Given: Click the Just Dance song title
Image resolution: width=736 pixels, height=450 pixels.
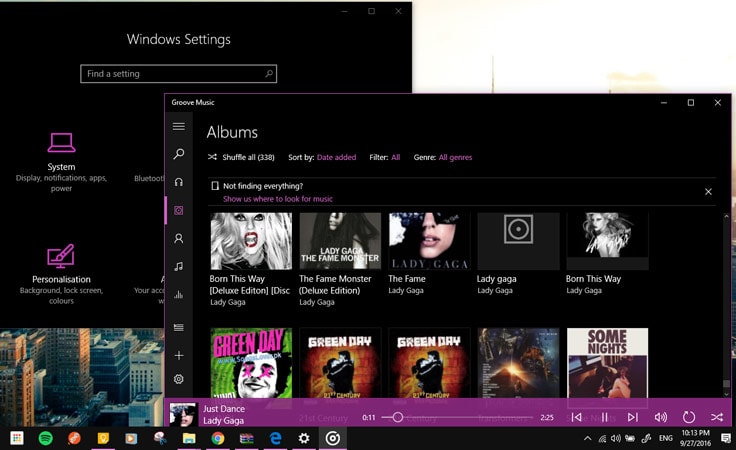Looking at the screenshot, I should [x=224, y=409].
